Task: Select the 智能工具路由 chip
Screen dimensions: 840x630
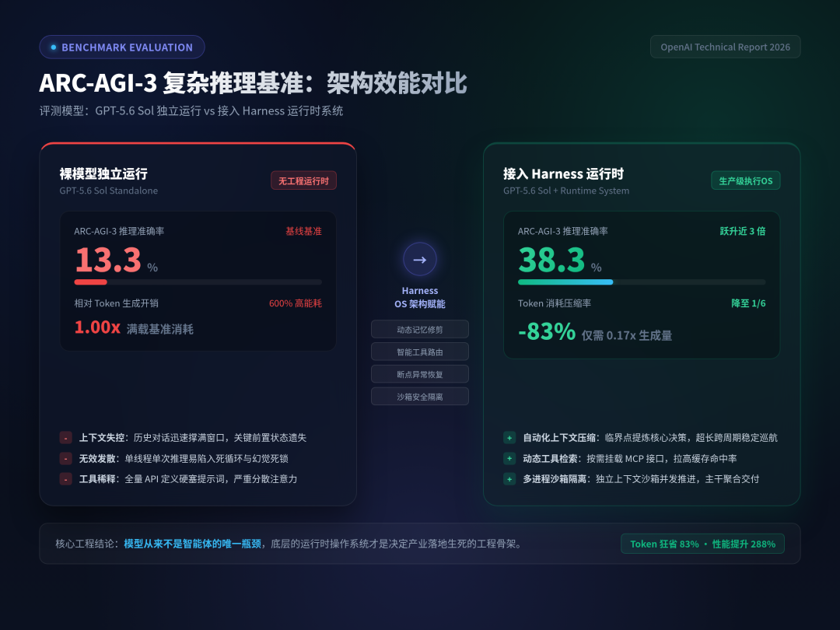Action: 420,352
